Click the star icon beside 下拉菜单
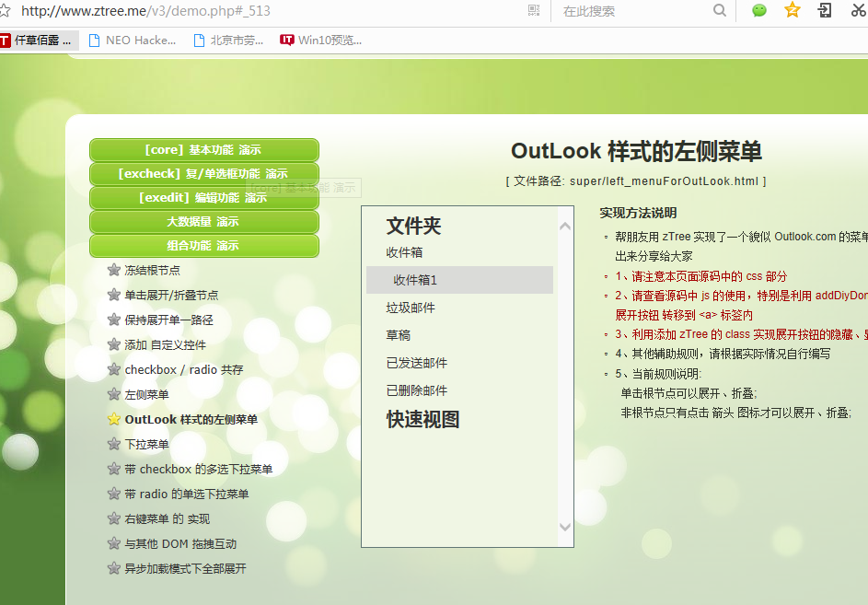Screen dimensions: 868x605 114,445
